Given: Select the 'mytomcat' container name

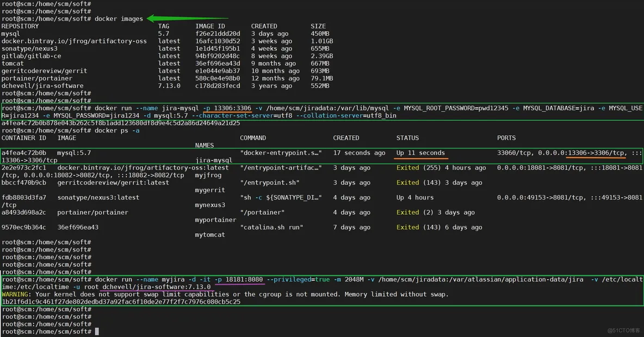Looking at the screenshot, I should click(210, 235).
